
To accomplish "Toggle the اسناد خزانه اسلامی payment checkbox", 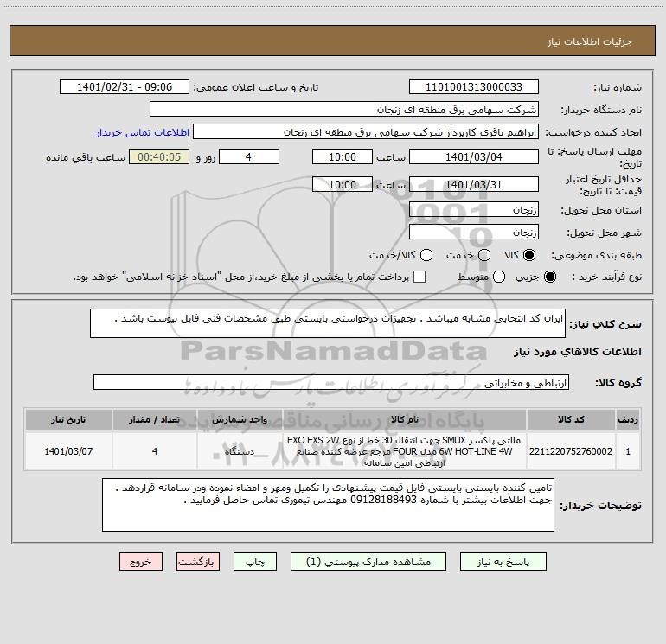I will tap(419, 277).
